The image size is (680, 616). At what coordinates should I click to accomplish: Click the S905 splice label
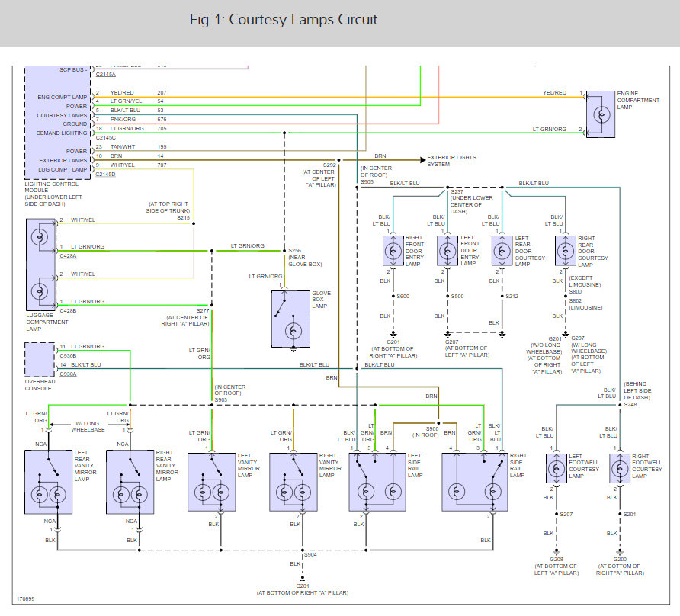pyautogui.click(x=367, y=181)
